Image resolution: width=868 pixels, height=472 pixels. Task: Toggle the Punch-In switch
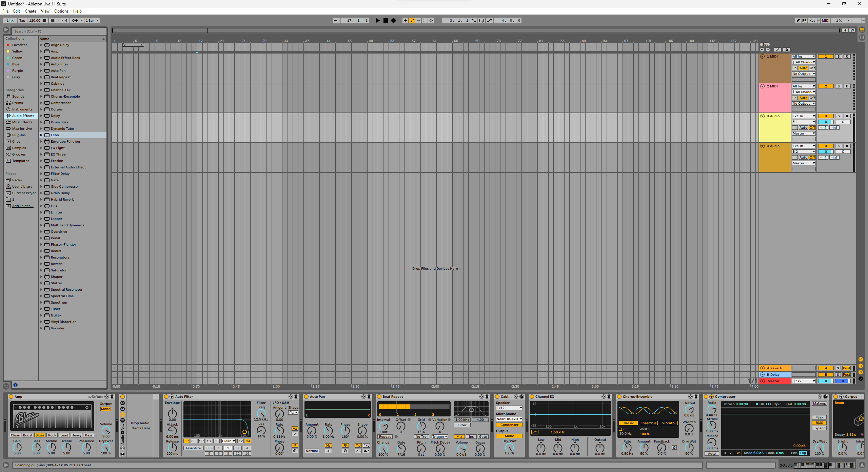point(474,20)
